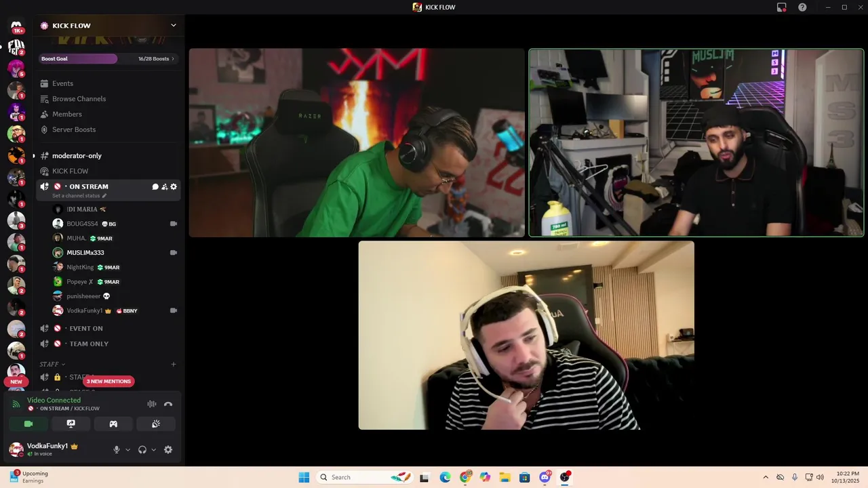Start an activity controller button

[x=113, y=424]
